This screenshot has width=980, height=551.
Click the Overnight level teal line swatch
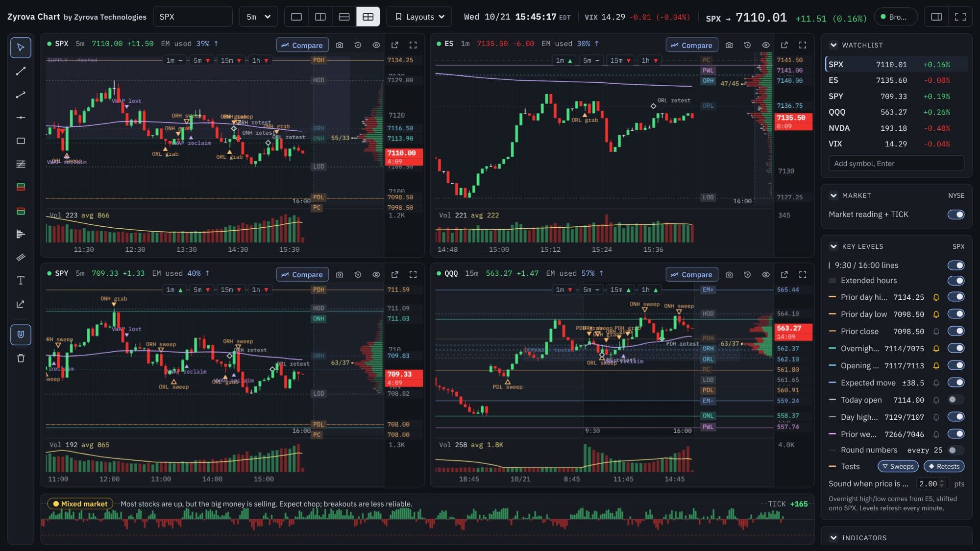pyautogui.click(x=832, y=348)
